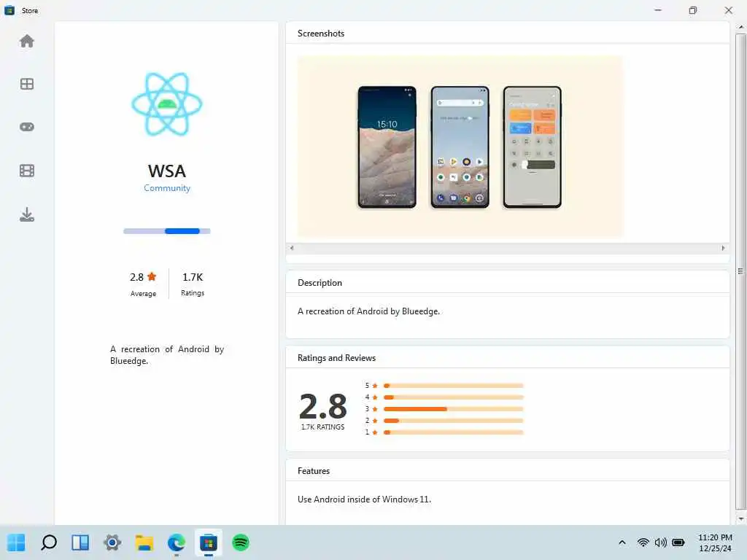The height and width of the screenshot is (560, 747).
Task: Click the Screenshots section header
Action: 321,34
